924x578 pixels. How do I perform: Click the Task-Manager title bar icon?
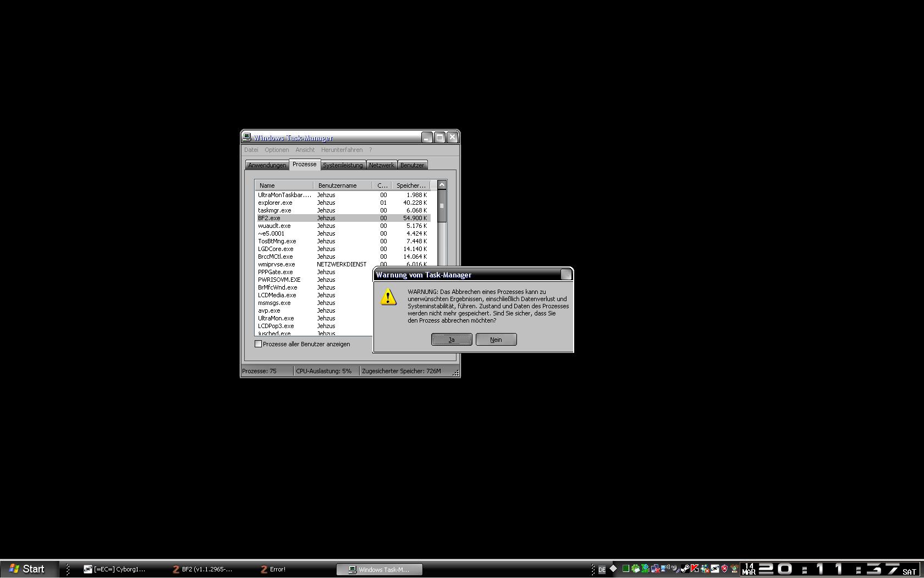[x=247, y=137]
